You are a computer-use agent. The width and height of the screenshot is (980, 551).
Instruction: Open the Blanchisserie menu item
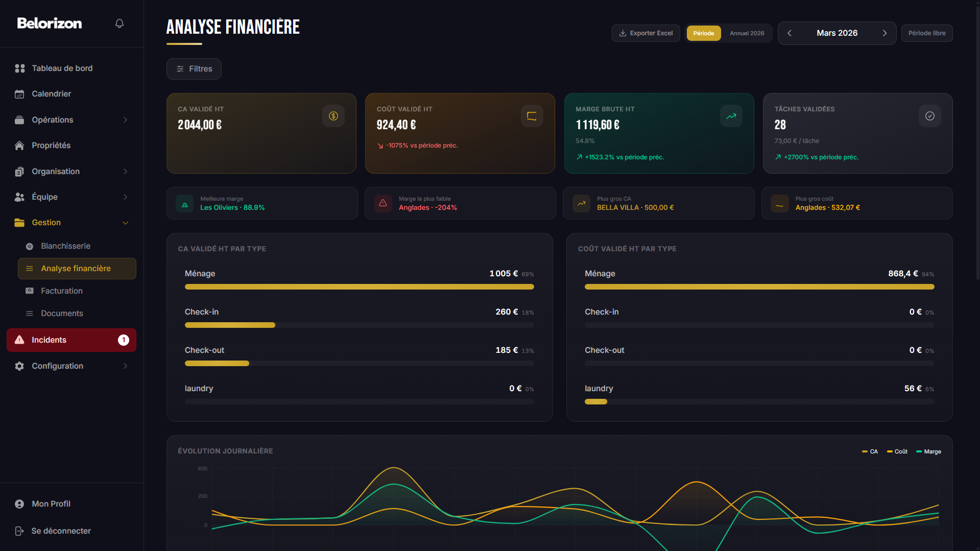point(65,246)
